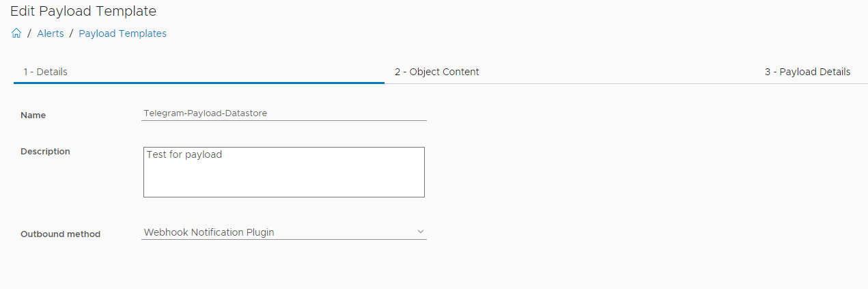Click the "Telegram-Payload-Datastore" text in the Name field
The image size is (868, 289).
206,113
